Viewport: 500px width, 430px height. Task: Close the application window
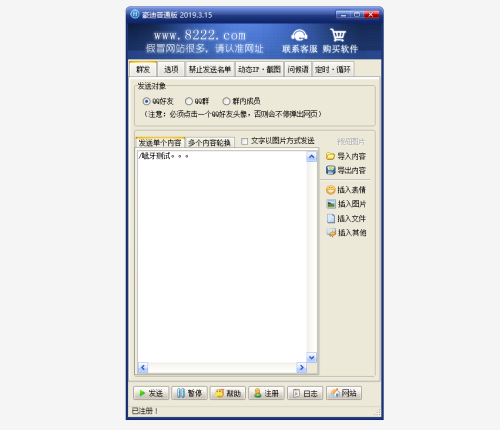[x=371, y=14]
